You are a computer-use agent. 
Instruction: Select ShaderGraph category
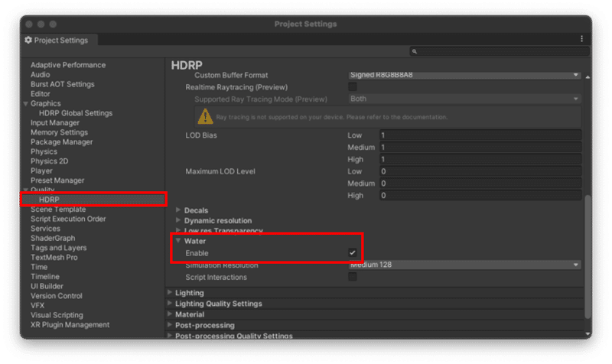click(x=53, y=239)
